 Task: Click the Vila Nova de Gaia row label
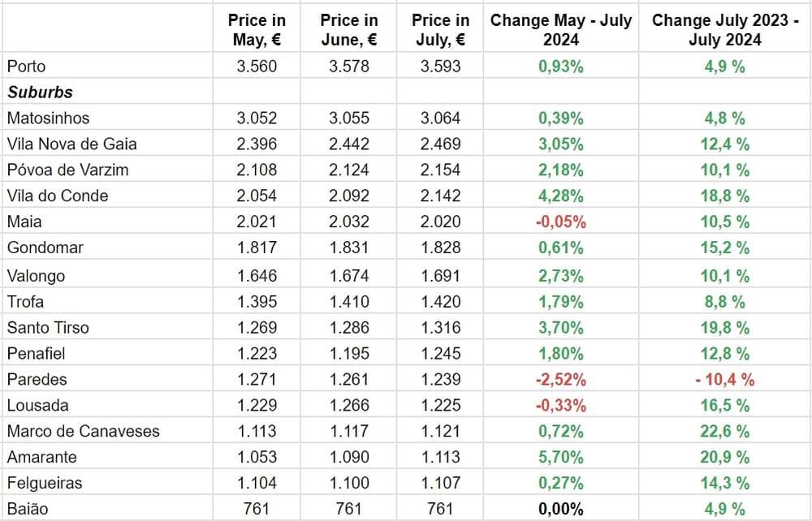(x=71, y=144)
